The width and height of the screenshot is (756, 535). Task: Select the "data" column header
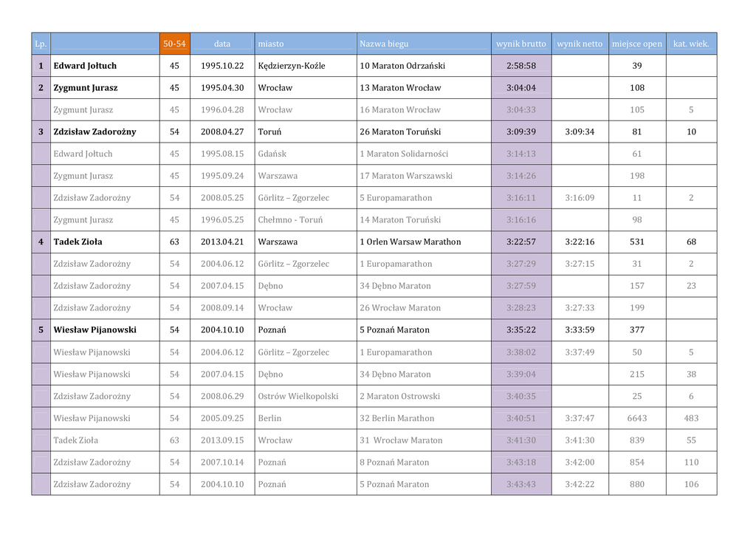222,44
